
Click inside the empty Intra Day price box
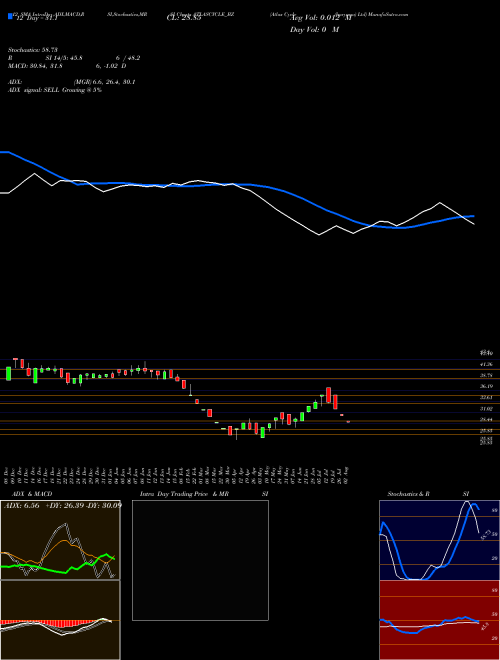200,560
